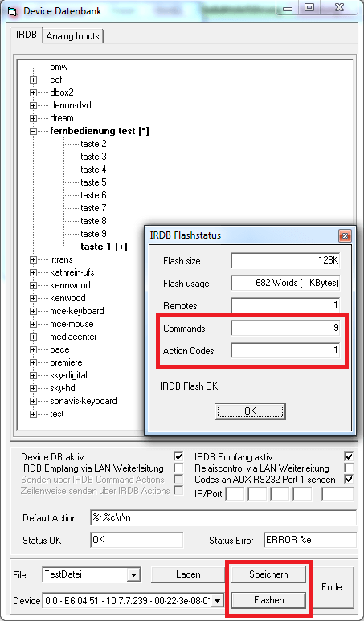Image resolution: width=364 pixels, height=621 pixels.
Task: Expand the test tree node
Action: (x=33, y=414)
